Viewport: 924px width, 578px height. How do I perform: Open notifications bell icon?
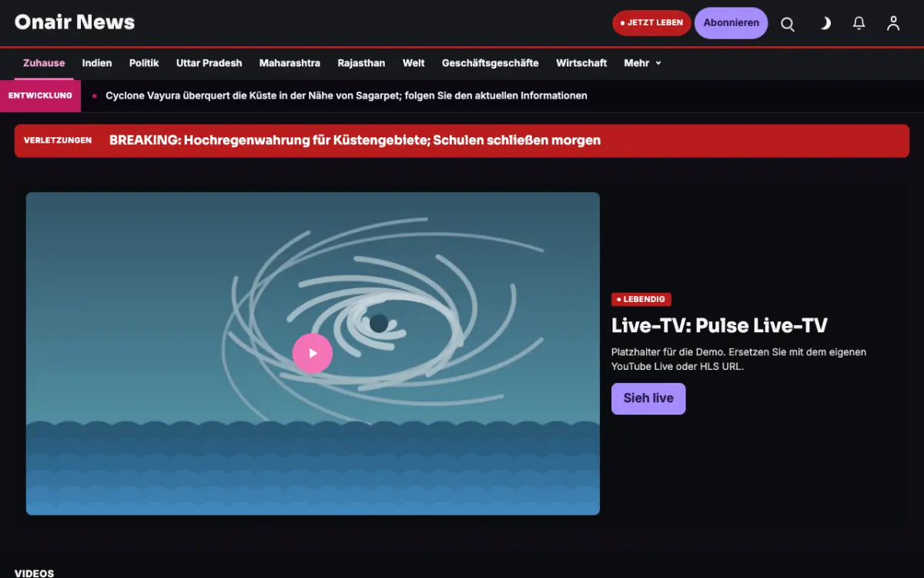(x=859, y=24)
